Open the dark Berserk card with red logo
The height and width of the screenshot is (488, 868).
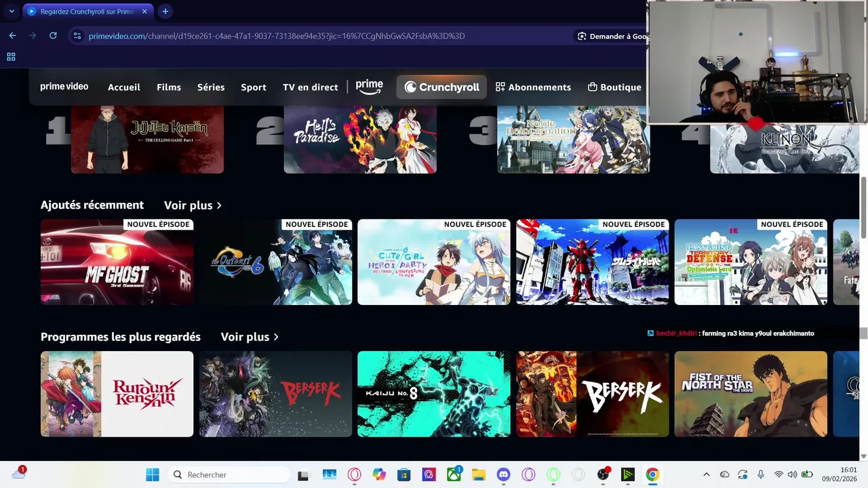coord(275,394)
